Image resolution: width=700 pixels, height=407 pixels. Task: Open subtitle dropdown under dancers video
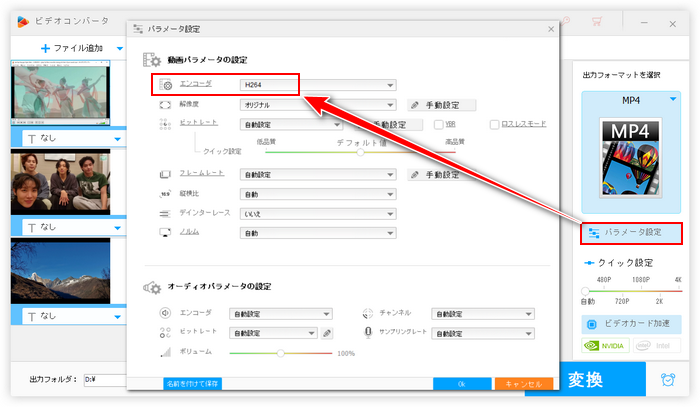click(117, 139)
